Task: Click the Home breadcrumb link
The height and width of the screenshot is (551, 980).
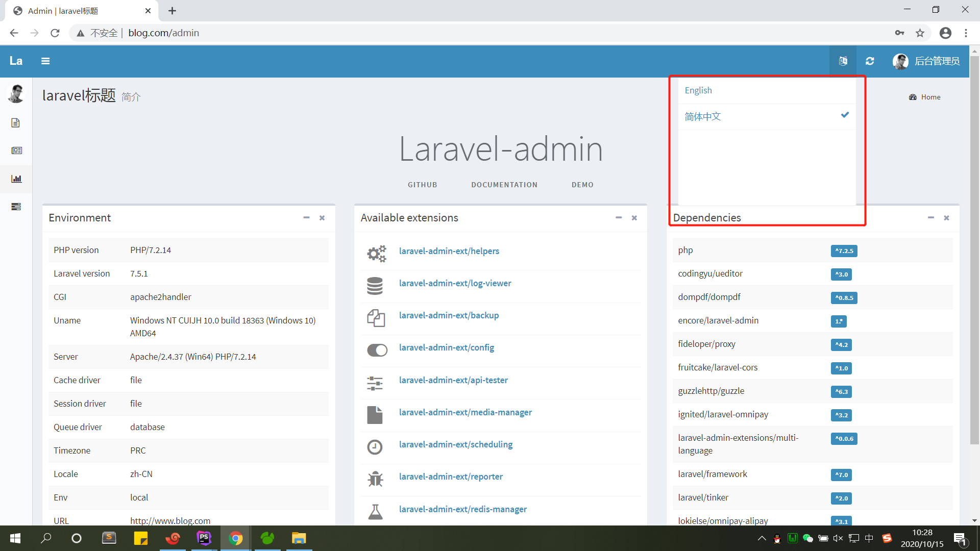Action: click(x=924, y=97)
